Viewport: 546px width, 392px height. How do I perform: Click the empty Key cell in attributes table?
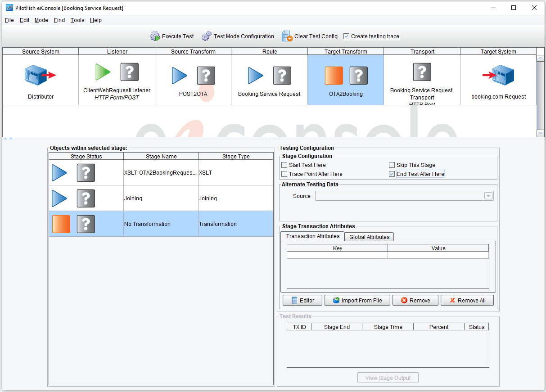coord(337,255)
